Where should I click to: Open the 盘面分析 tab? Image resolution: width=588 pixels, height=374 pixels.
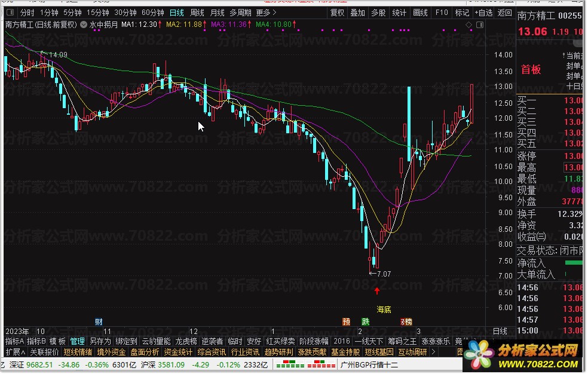pos(145,352)
